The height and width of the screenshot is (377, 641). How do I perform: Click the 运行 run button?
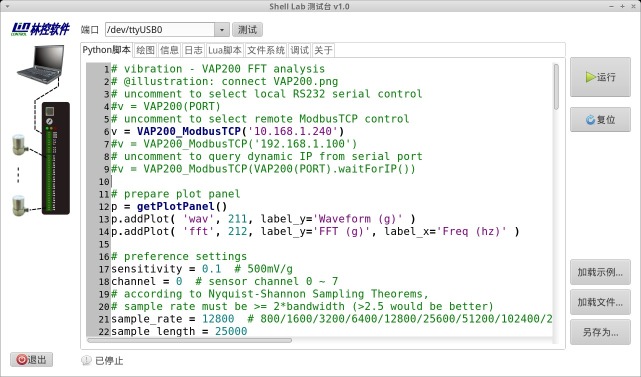pos(600,77)
